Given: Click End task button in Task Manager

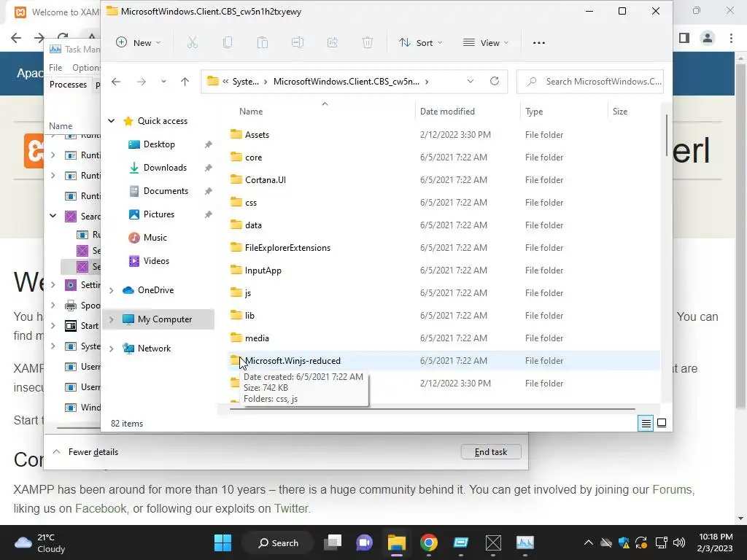Looking at the screenshot, I should click(x=491, y=452).
